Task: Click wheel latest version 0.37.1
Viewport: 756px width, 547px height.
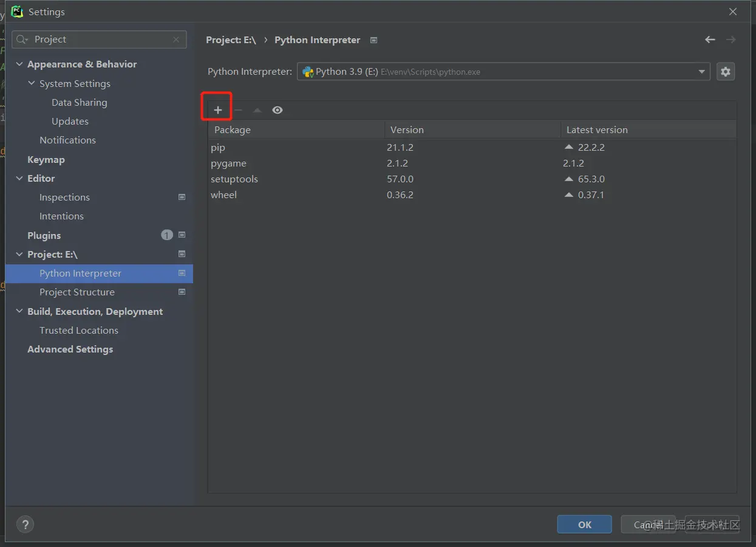Action: [591, 195]
